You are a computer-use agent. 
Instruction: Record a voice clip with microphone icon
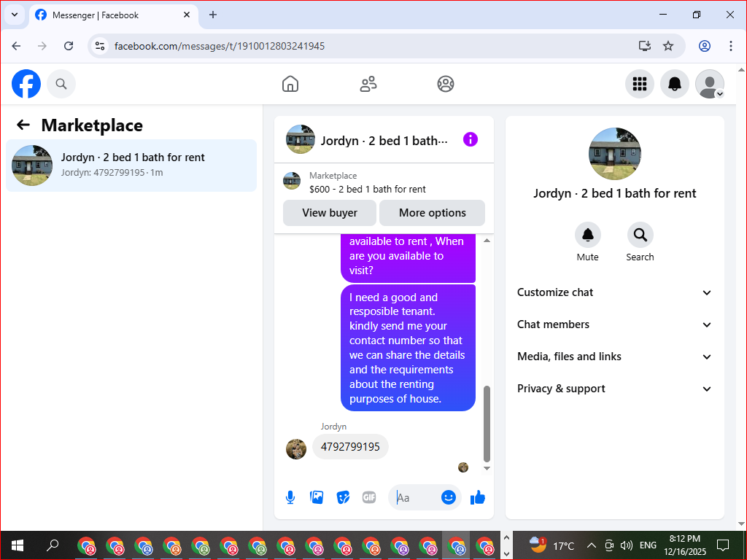(290, 497)
